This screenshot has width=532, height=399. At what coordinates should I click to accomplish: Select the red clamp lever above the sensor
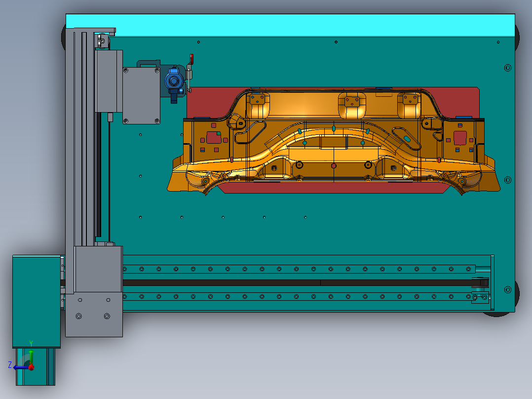coord(191,59)
